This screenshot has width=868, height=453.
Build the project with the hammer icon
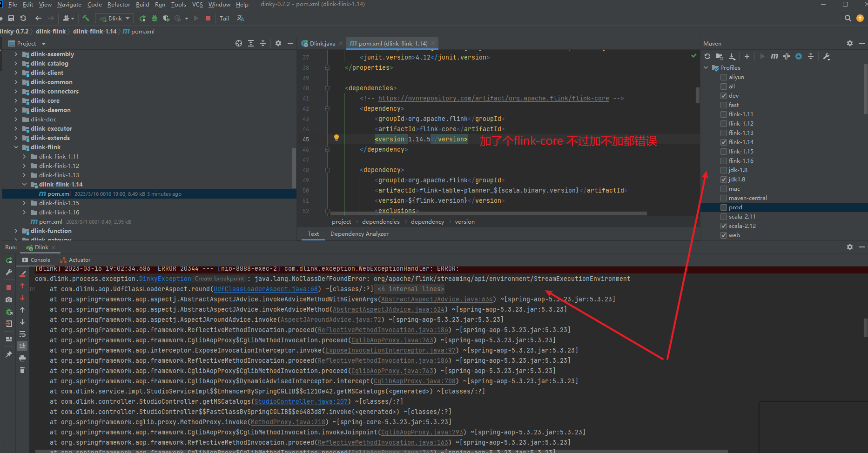point(87,18)
